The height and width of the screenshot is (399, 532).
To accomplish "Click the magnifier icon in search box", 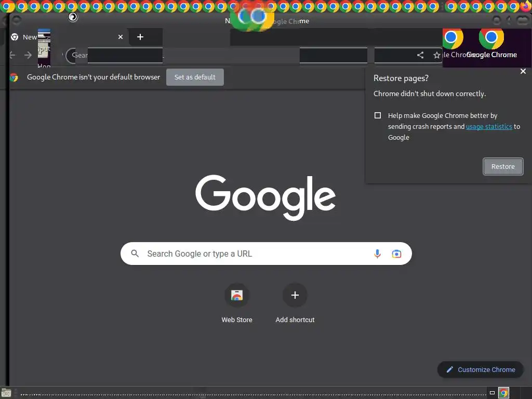I will click(x=135, y=254).
